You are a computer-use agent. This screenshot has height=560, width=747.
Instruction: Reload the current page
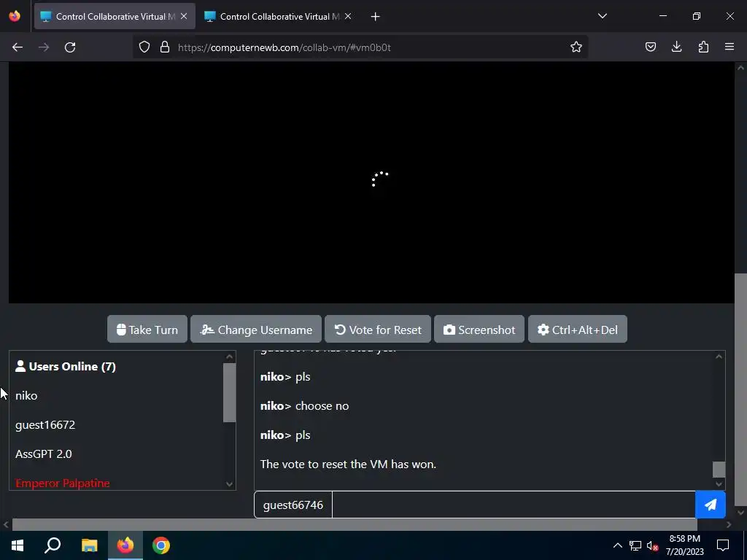tap(70, 47)
